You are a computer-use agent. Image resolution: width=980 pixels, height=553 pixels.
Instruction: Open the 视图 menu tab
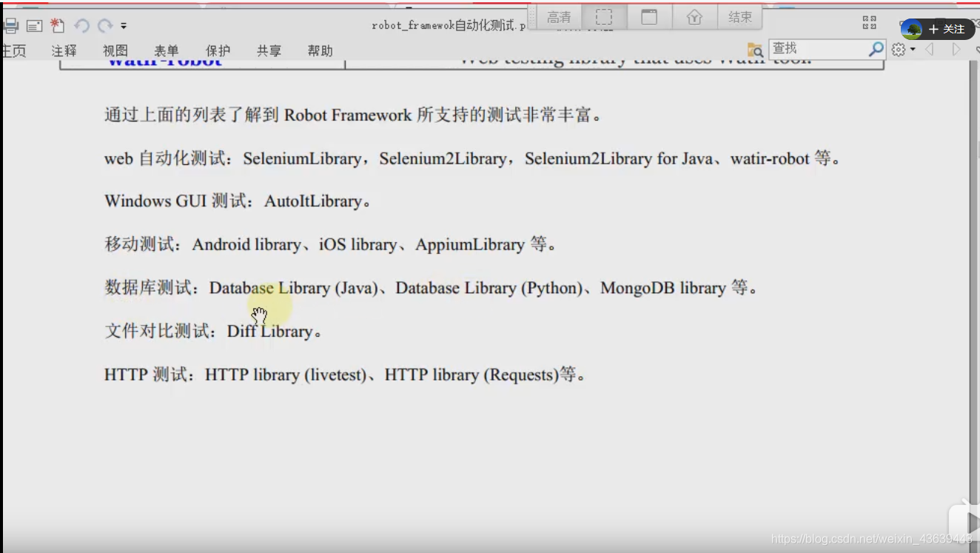[115, 50]
